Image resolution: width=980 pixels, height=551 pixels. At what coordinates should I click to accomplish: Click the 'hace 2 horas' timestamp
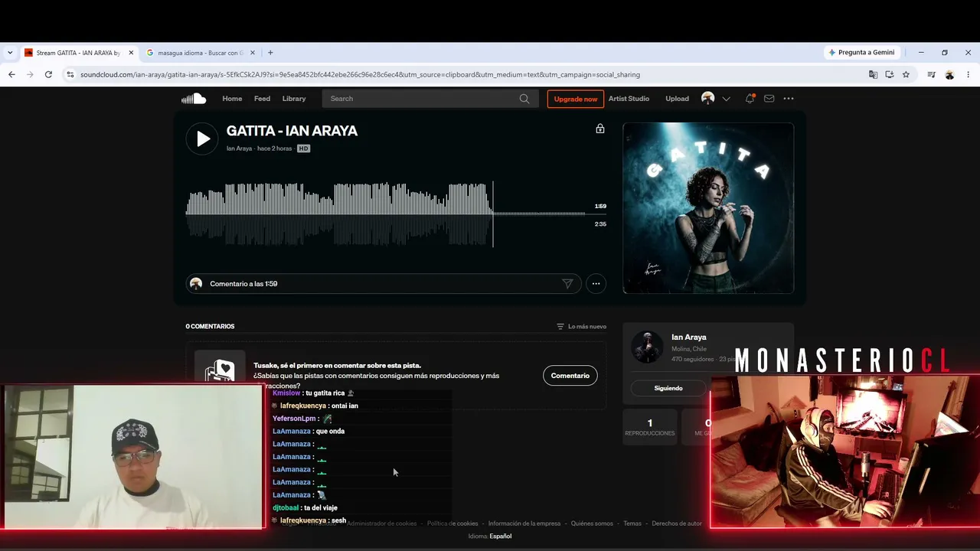pyautogui.click(x=274, y=148)
